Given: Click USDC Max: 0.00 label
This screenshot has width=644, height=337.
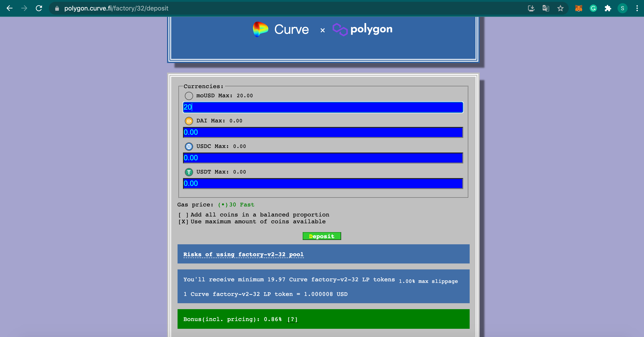Looking at the screenshot, I should [221, 146].
